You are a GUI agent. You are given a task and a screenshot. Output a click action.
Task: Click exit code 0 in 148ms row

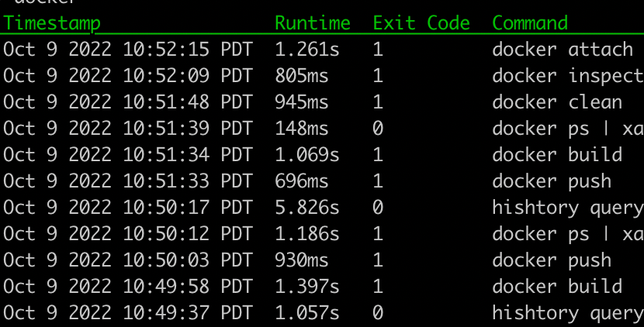(378, 129)
